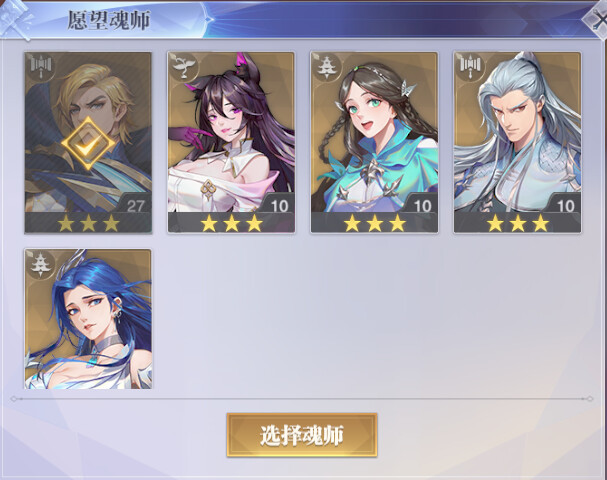
Task: Click the 选择魂师 button
Action: pos(302,435)
